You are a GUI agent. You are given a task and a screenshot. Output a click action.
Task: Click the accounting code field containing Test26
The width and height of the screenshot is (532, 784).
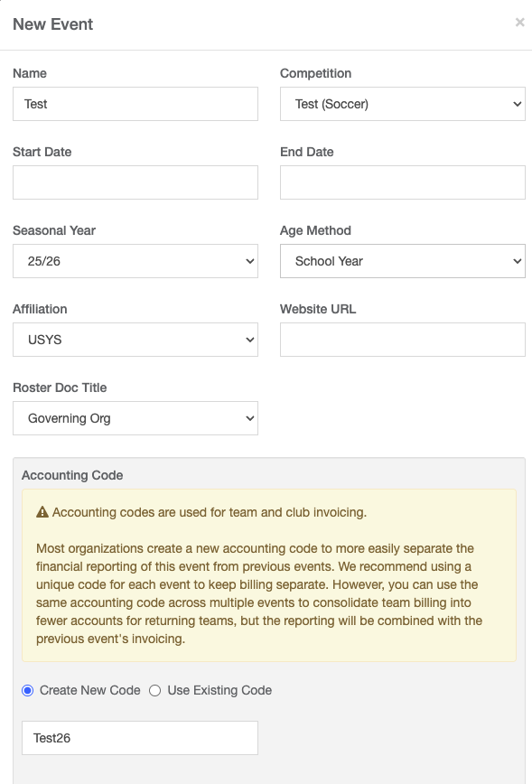[x=140, y=738]
